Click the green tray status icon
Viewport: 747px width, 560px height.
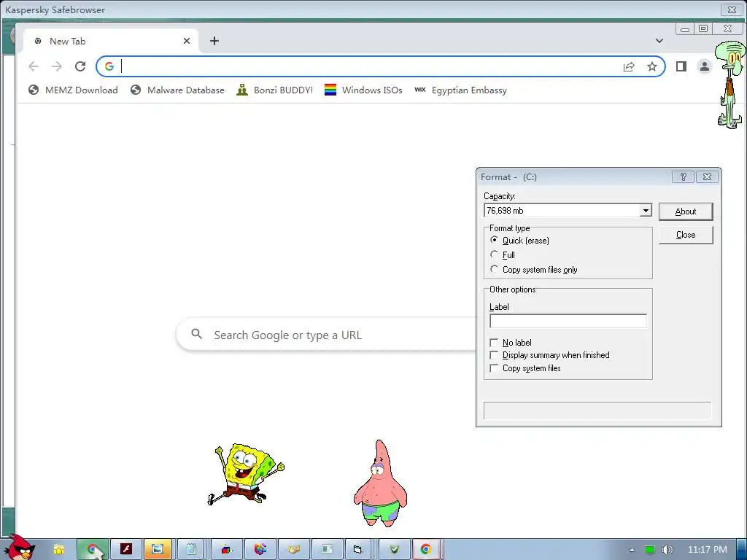tap(649, 550)
